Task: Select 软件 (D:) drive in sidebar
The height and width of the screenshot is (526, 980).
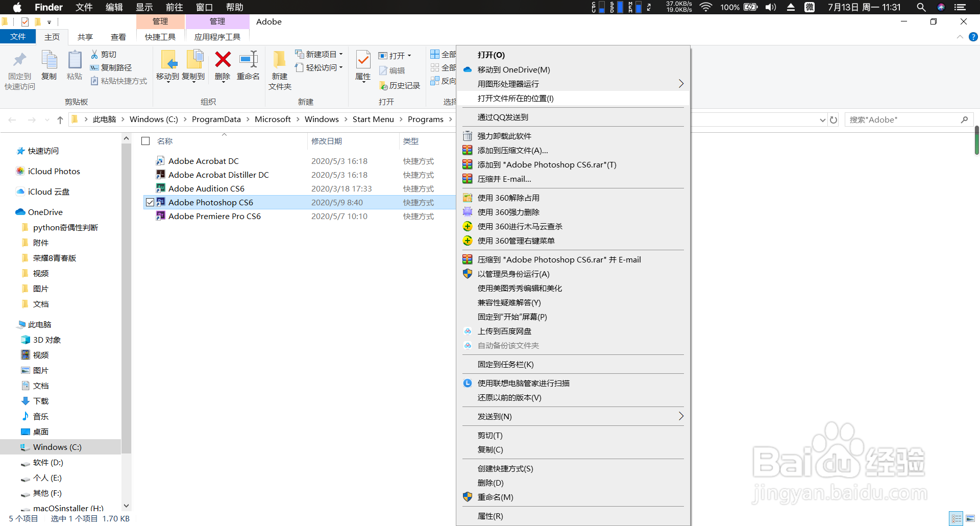Action: [48, 462]
